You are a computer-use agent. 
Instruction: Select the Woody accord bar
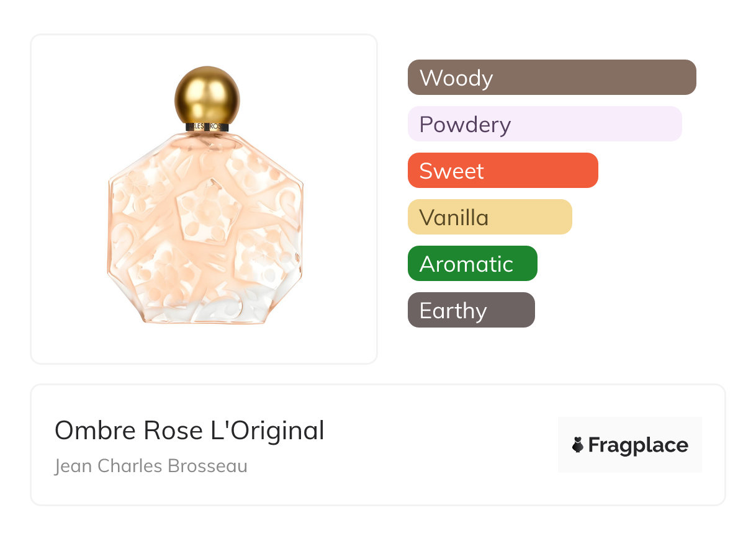coord(552,78)
